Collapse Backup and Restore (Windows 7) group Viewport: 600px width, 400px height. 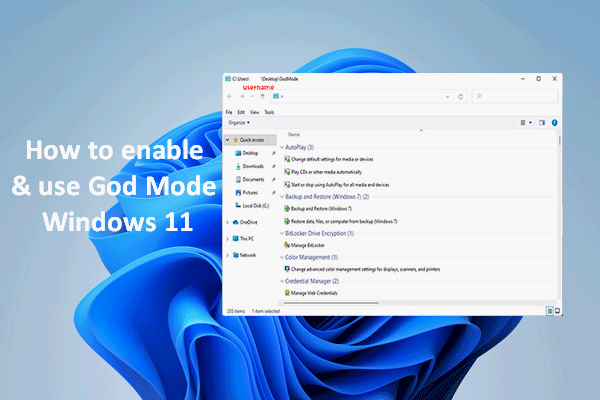[282, 197]
